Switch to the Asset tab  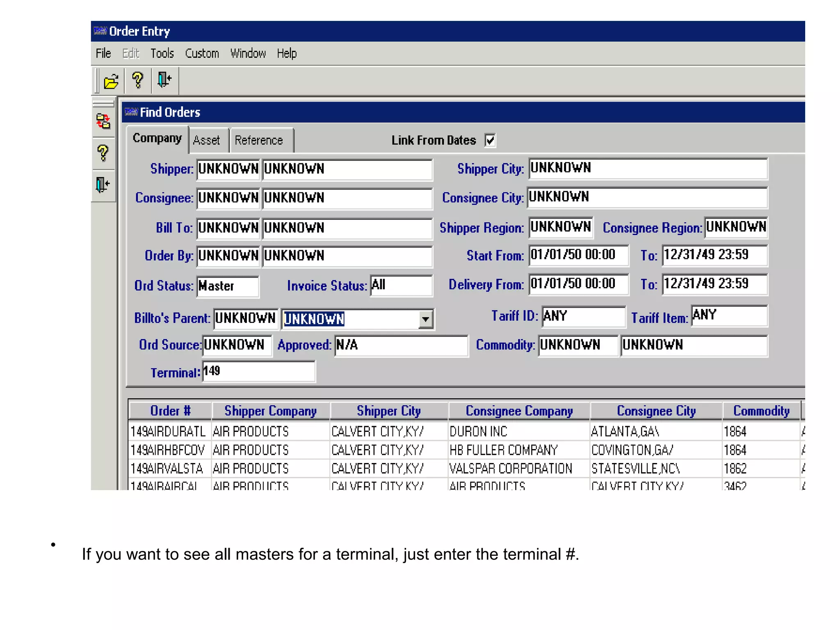click(207, 141)
